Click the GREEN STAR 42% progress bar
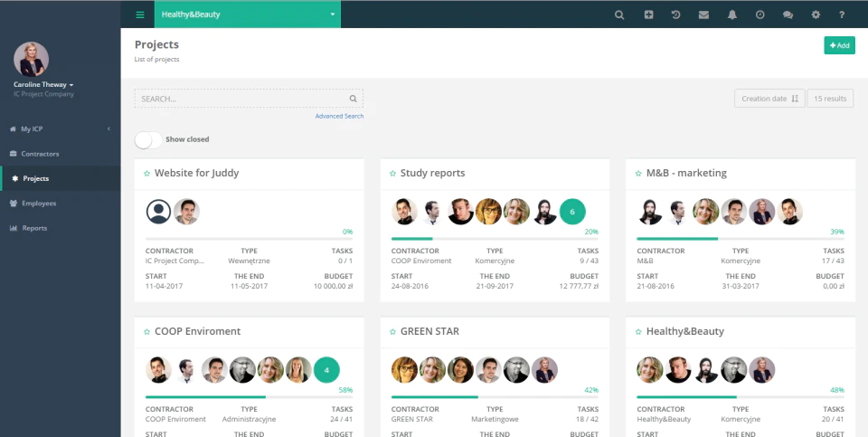868x437 pixels. click(x=495, y=397)
